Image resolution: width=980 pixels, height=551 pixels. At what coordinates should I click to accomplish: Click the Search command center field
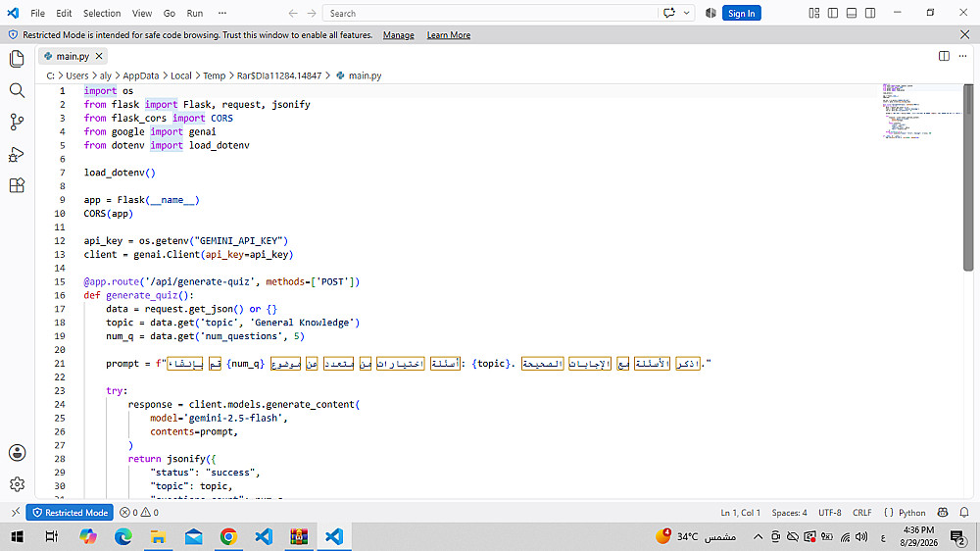pos(490,13)
